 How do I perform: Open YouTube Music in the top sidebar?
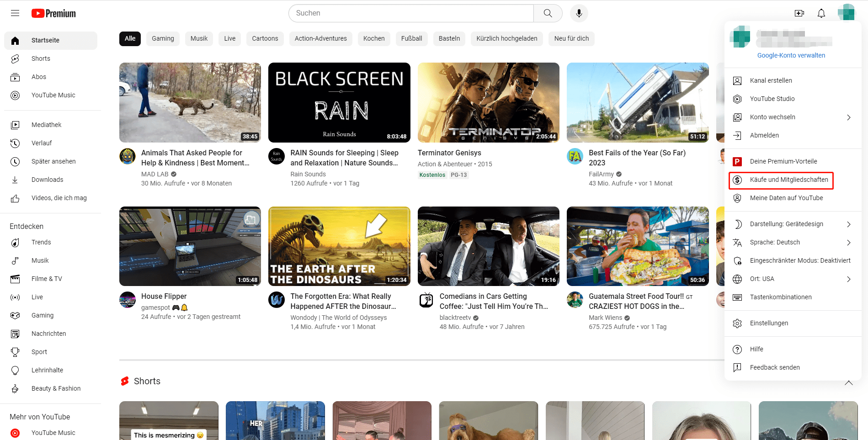tap(51, 95)
